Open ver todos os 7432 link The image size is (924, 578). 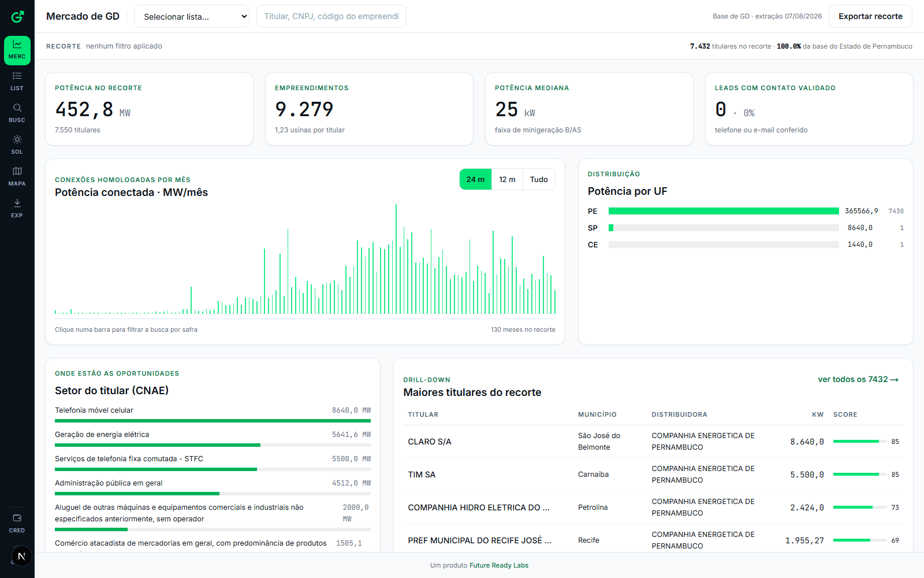(858, 379)
